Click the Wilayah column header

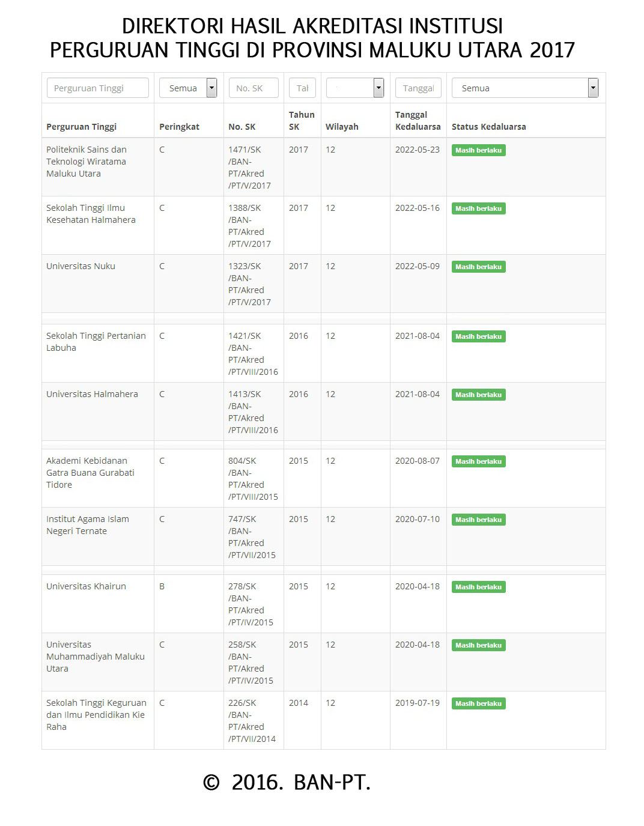pyautogui.click(x=342, y=127)
